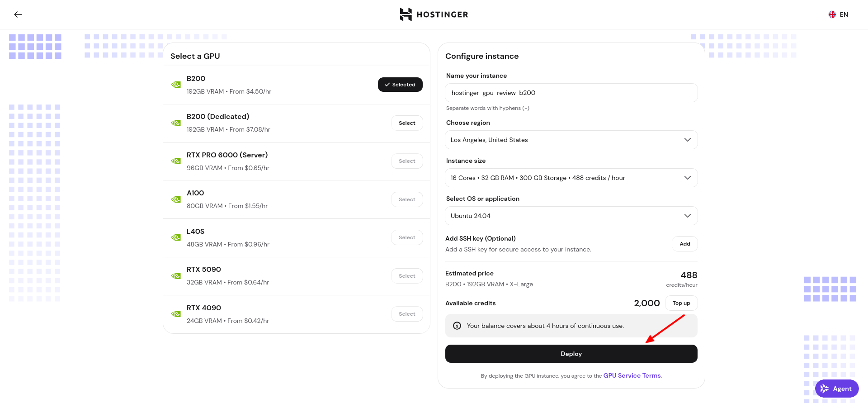Click the UK flag language icon

click(832, 14)
